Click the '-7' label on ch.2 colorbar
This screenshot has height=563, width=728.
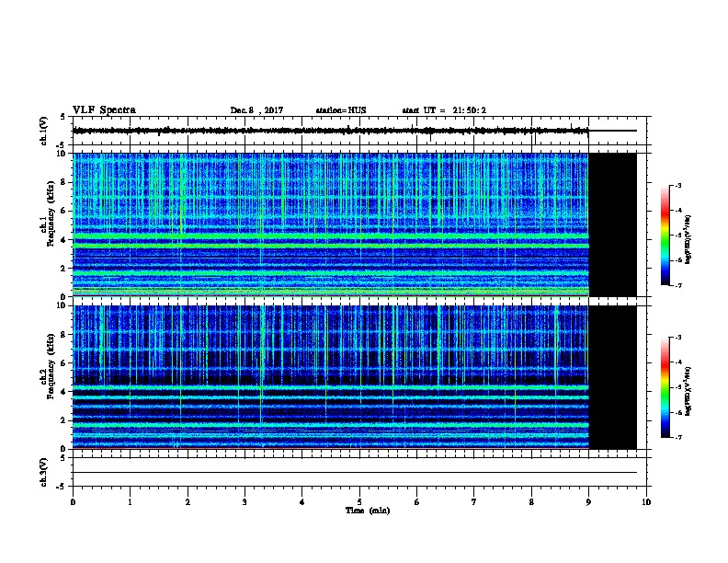(x=677, y=437)
